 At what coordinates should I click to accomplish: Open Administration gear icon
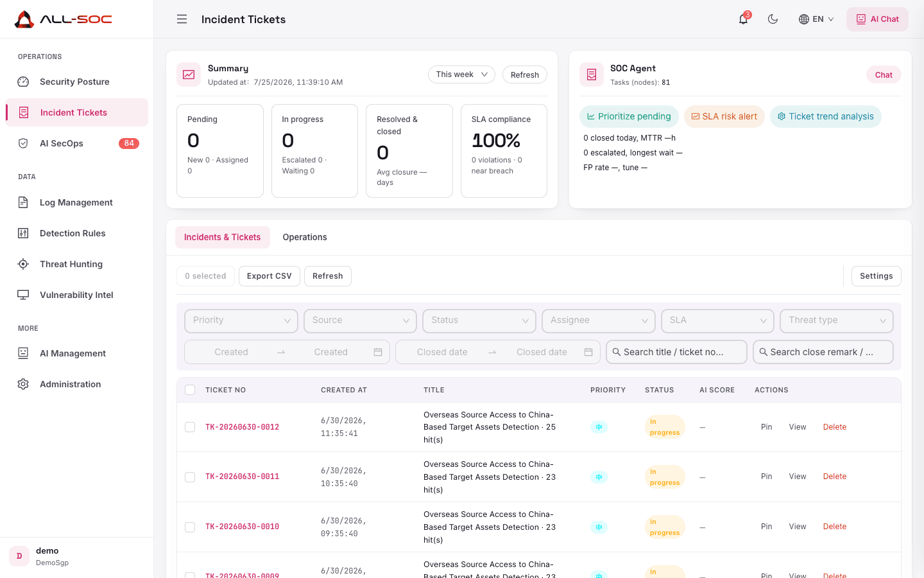coord(23,384)
